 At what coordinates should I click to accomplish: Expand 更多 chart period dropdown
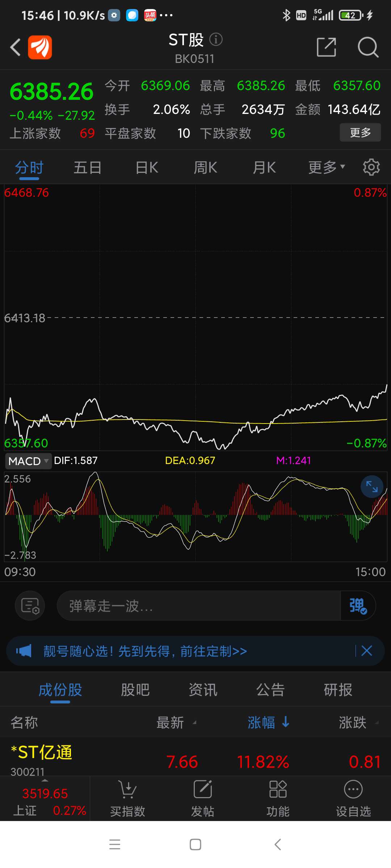coord(326,168)
